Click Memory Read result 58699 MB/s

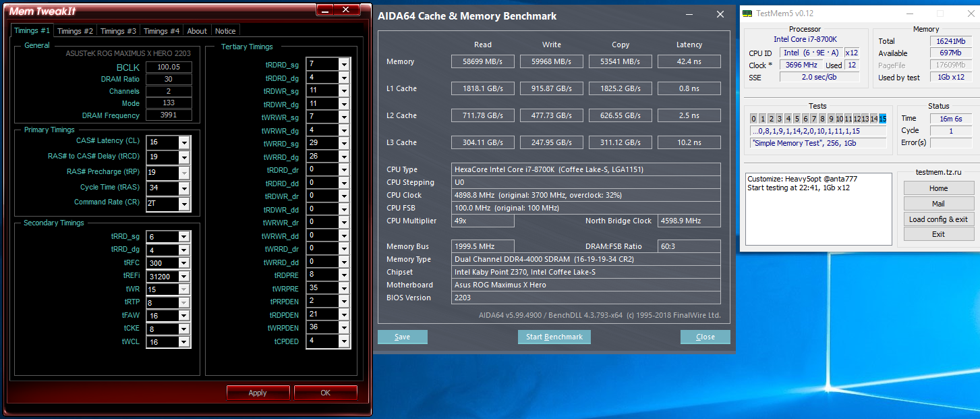(482, 61)
